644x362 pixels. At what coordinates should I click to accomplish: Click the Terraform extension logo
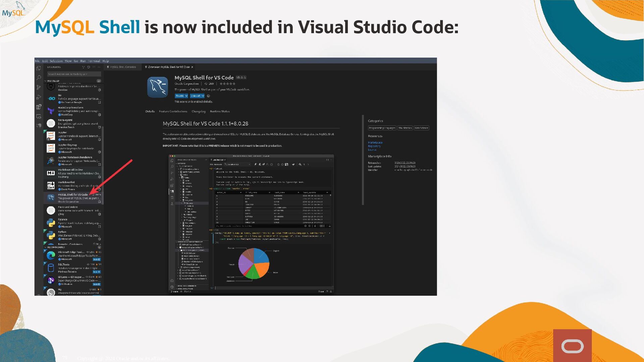pos(51,111)
